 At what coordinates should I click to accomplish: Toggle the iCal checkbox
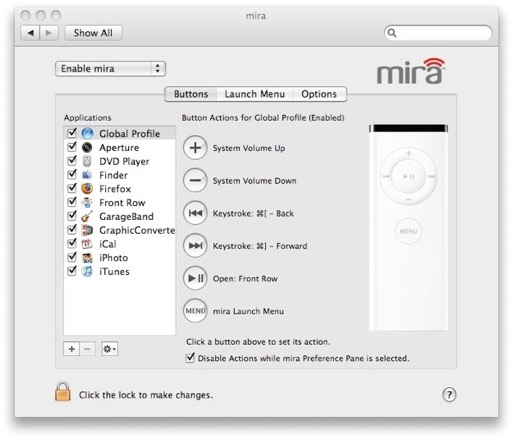(72, 243)
